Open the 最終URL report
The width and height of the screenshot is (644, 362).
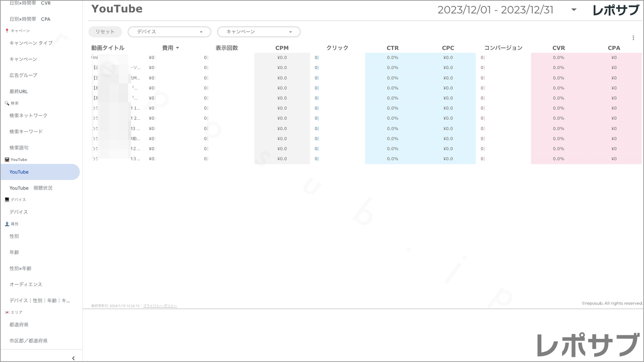19,91
